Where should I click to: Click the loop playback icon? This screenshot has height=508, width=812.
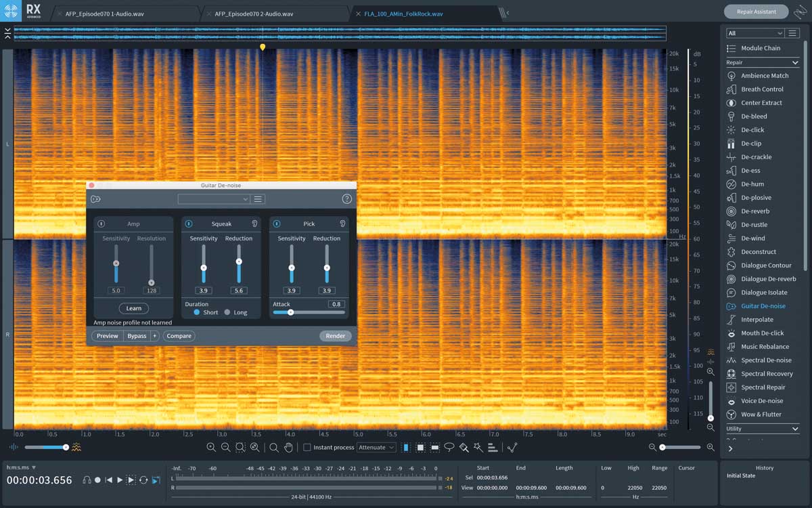coord(143,480)
